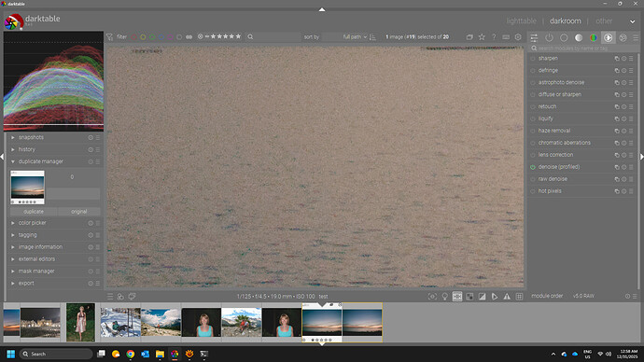This screenshot has height=362, width=644.
Task: Toggle clipping indication icon
Action: coord(483,297)
